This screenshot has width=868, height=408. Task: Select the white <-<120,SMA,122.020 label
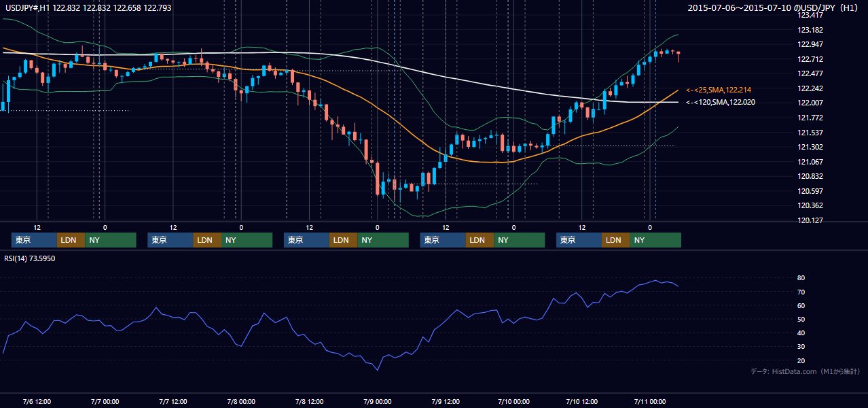coord(721,102)
